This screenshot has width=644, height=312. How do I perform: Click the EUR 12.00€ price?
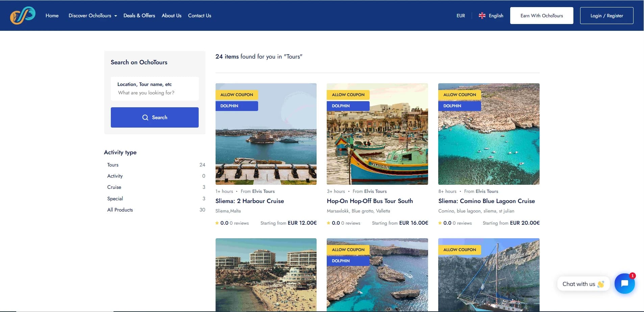pos(302,223)
